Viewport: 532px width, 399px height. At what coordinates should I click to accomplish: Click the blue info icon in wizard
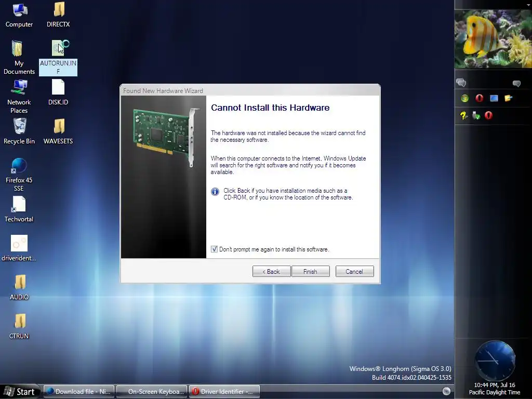pyautogui.click(x=215, y=192)
